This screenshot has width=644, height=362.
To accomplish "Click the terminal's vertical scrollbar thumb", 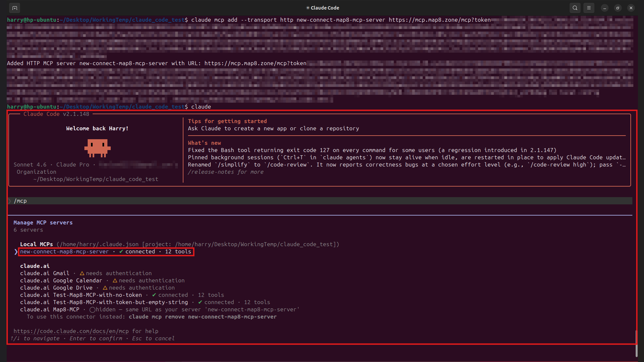I will pyautogui.click(x=636, y=344).
